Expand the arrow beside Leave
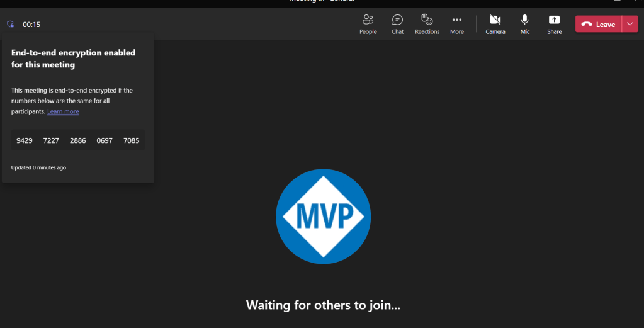Image resolution: width=644 pixels, height=328 pixels. pyautogui.click(x=630, y=24)
